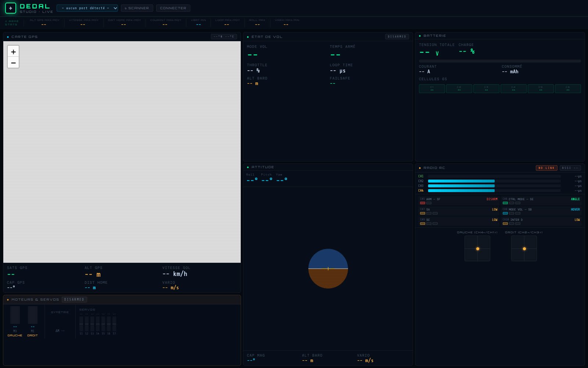
Task: Click the M3 GAUCHE motor gauge
Action: [x=15, y=315]
